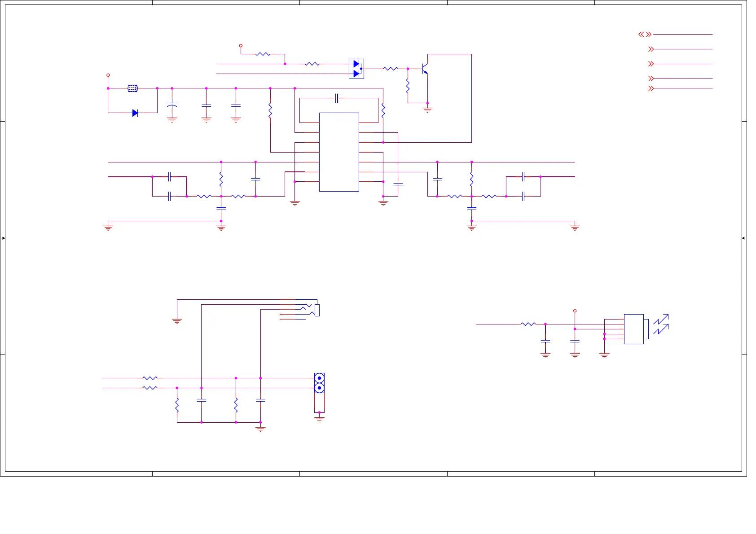
Task: Select the large central IC rectangle
Action: (x=339, y=152)
